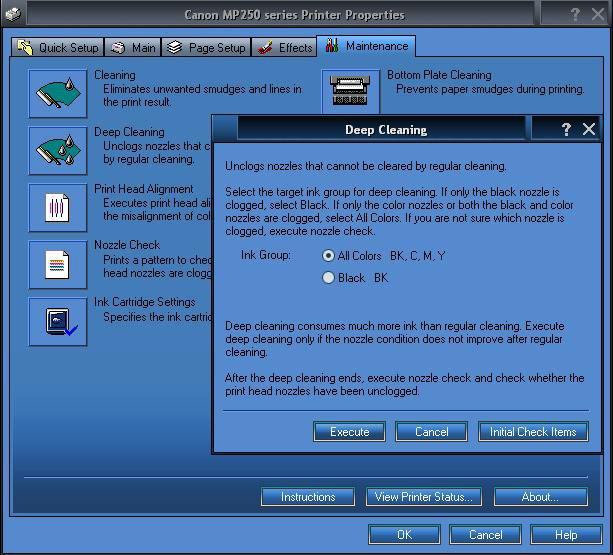
Task: Open the Print Head Alignment icon
Action: pyautogui.click(x=58, y=208)
